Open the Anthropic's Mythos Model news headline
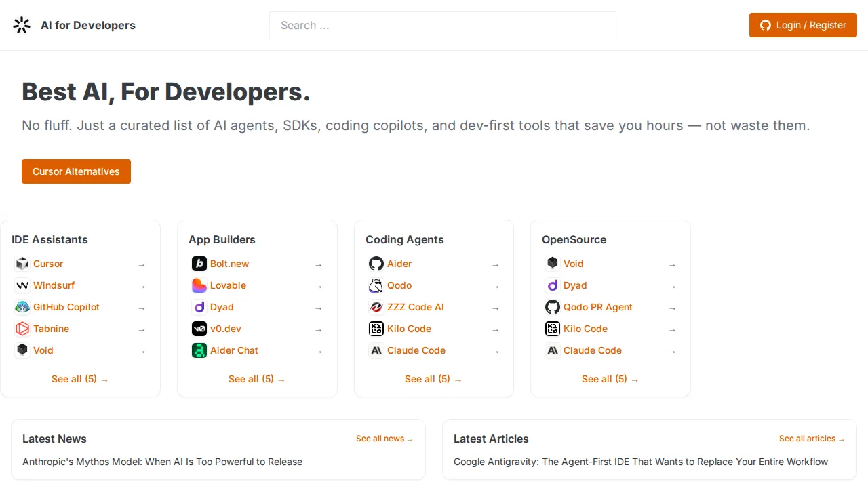Screen dimensions: 868x488 (x=163, y=462)
